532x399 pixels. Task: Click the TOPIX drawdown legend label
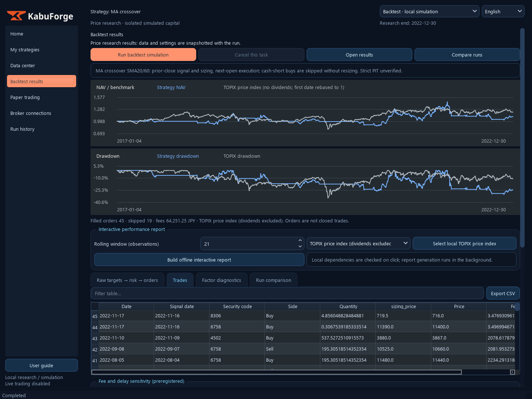(x=242, y=156)
